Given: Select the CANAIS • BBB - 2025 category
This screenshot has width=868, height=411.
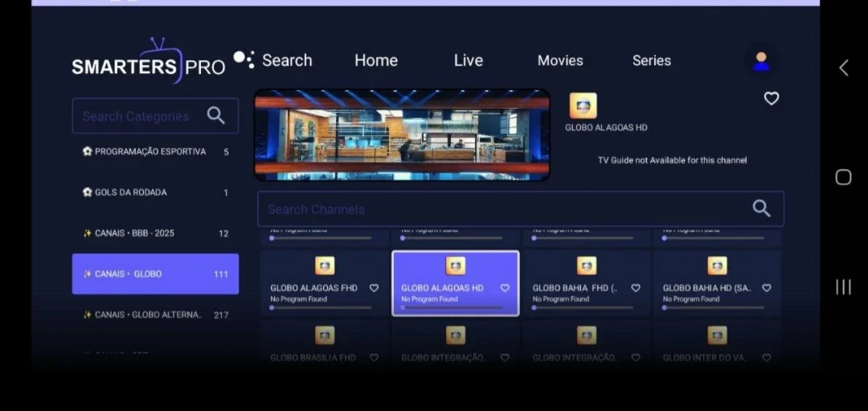Looking at the screenshot, I should tap(155, 233).
